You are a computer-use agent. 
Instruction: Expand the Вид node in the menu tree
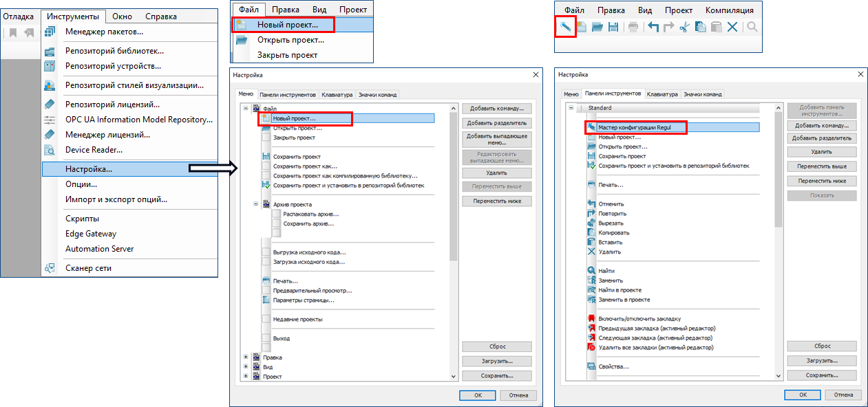pyautogui.click(x=246, y=367)
